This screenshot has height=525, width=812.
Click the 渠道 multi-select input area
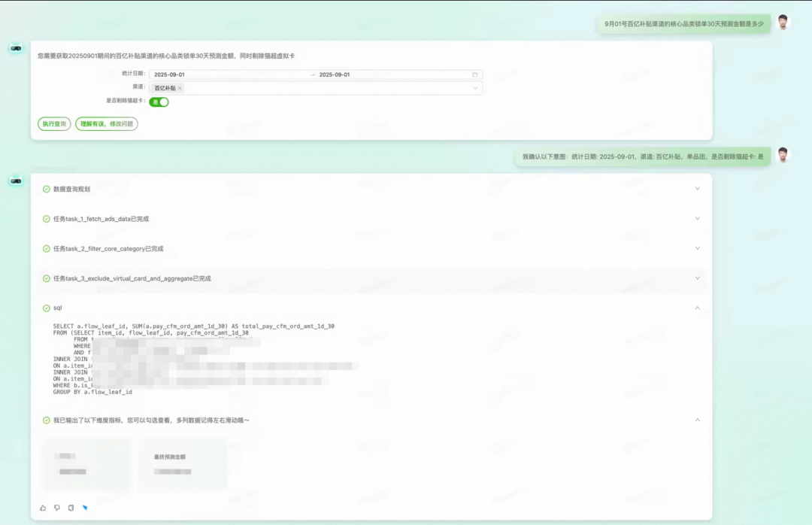316,88
